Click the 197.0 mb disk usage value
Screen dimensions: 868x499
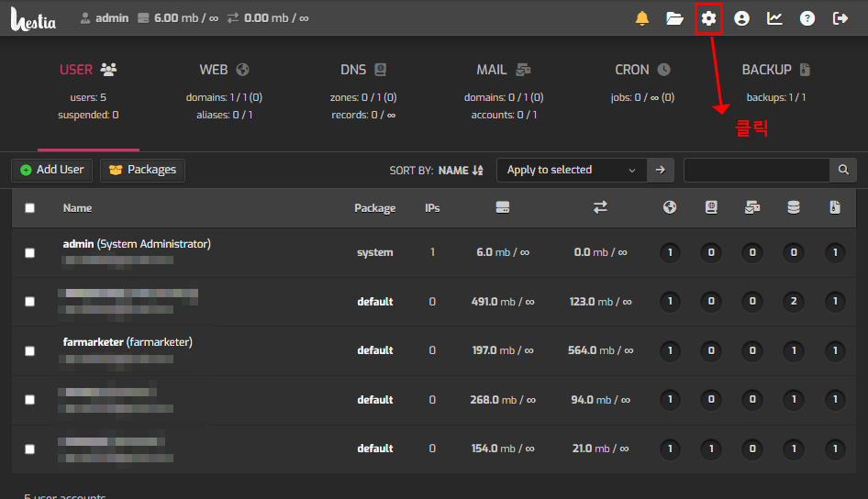[503, 350]
